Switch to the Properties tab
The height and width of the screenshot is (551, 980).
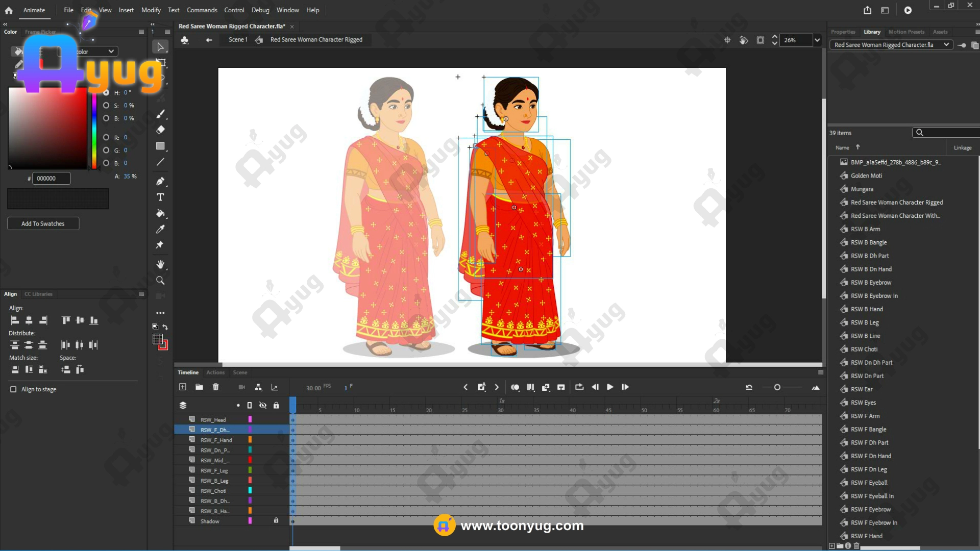pyautogui.click(x=843, y=32)
